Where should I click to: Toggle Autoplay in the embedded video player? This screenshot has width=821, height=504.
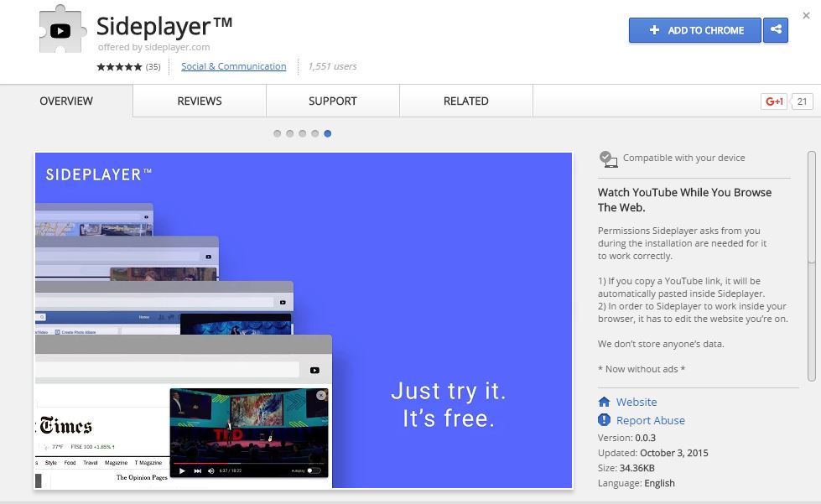[x=315, y=470]
